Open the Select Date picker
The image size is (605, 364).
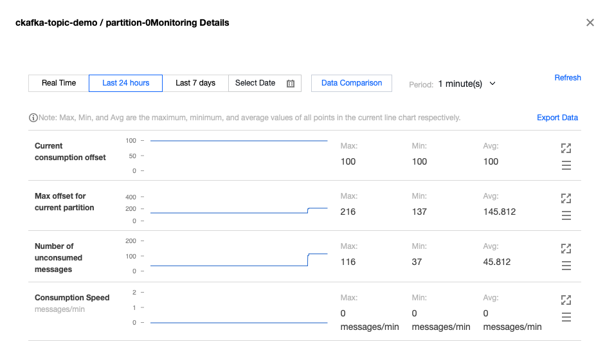(x=256, y=83)
